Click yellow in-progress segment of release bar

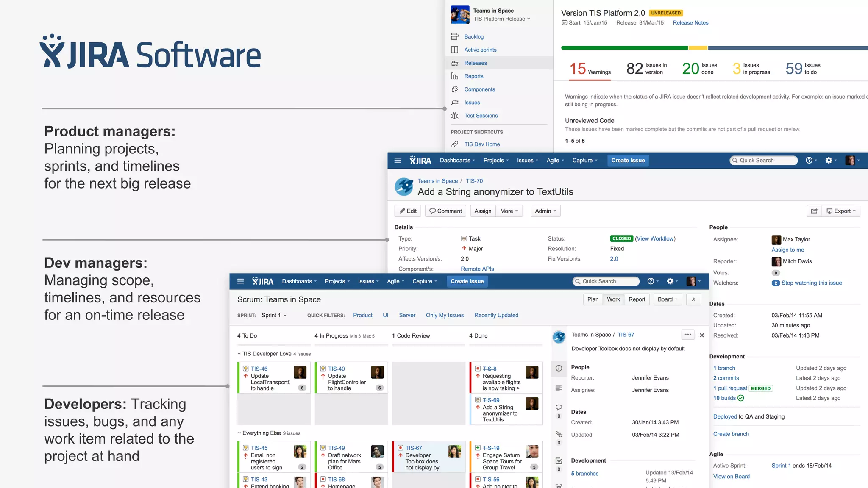click(x=698, y=48)
